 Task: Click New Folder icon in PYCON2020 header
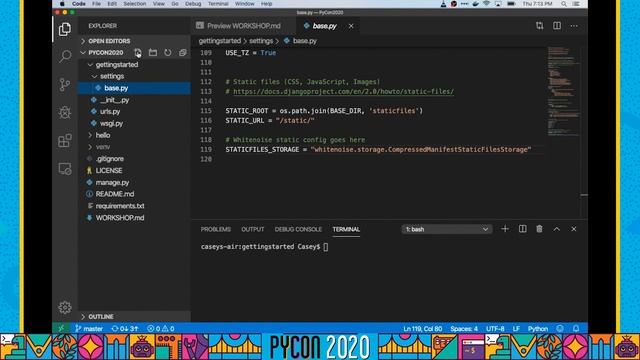tap(153, 53)
